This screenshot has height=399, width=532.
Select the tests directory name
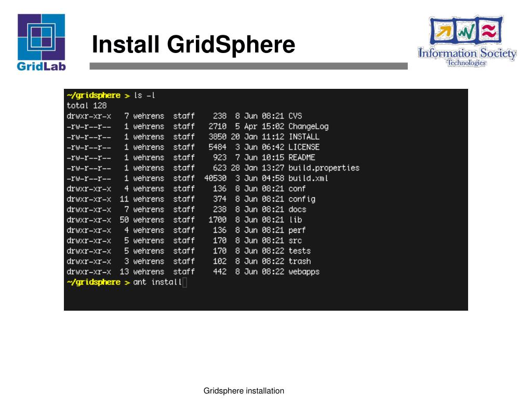coord(300,251)
